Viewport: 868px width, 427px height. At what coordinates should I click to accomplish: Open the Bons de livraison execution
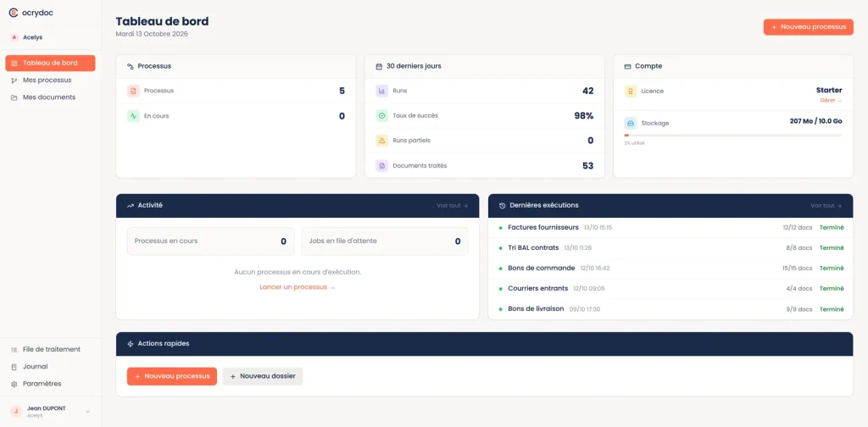tap(670, 309)
